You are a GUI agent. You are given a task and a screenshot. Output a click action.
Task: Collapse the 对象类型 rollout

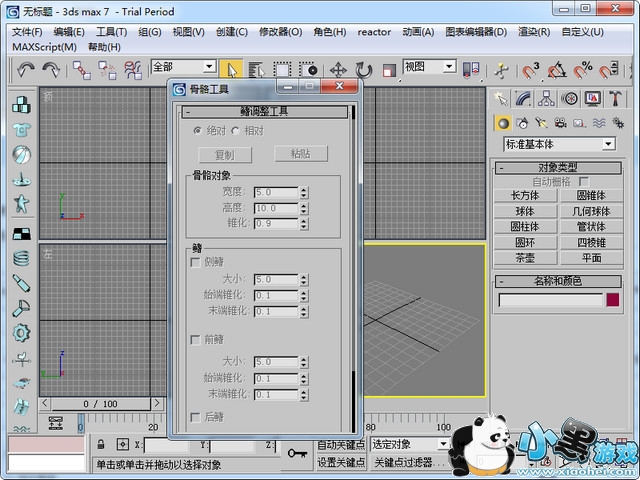coord(559,168)
